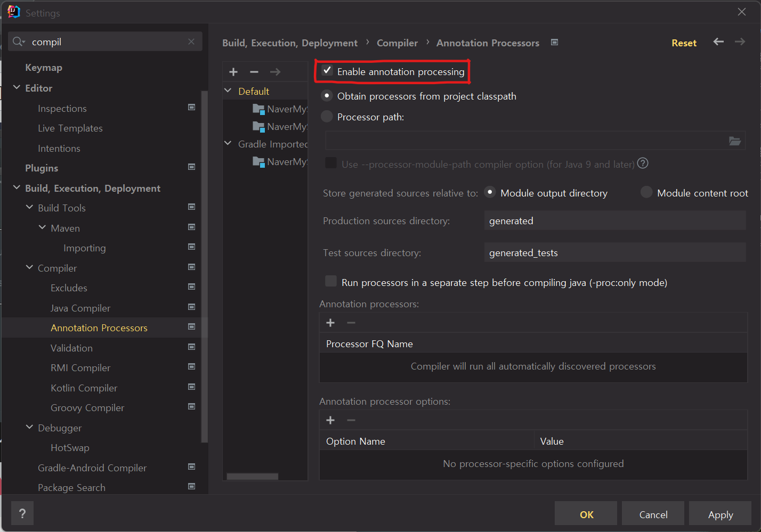The height and width of the screenshot is (532, 761).
Task: Select Module content root radio button
Action: click(646, 193)
